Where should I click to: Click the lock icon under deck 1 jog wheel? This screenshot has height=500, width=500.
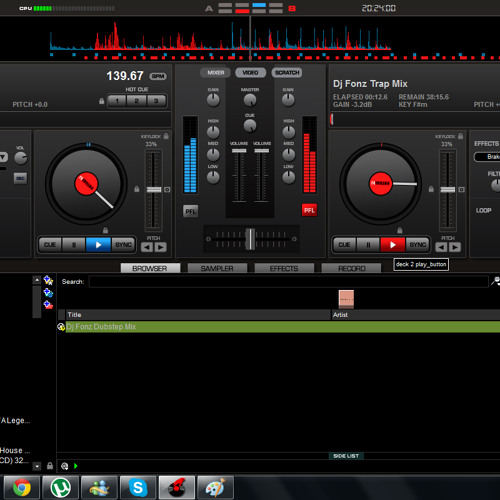105,230
